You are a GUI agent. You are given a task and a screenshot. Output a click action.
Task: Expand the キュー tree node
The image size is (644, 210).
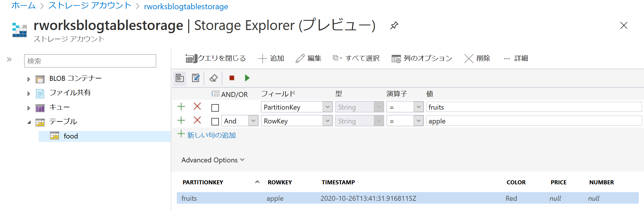tap(29, 108)
